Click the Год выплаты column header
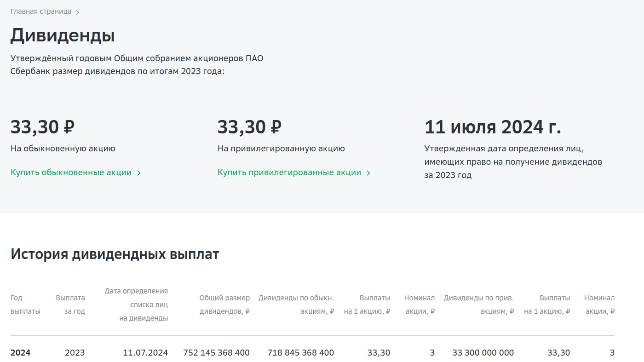The height and width of the screenshot is (362, 644). (25, 305)
